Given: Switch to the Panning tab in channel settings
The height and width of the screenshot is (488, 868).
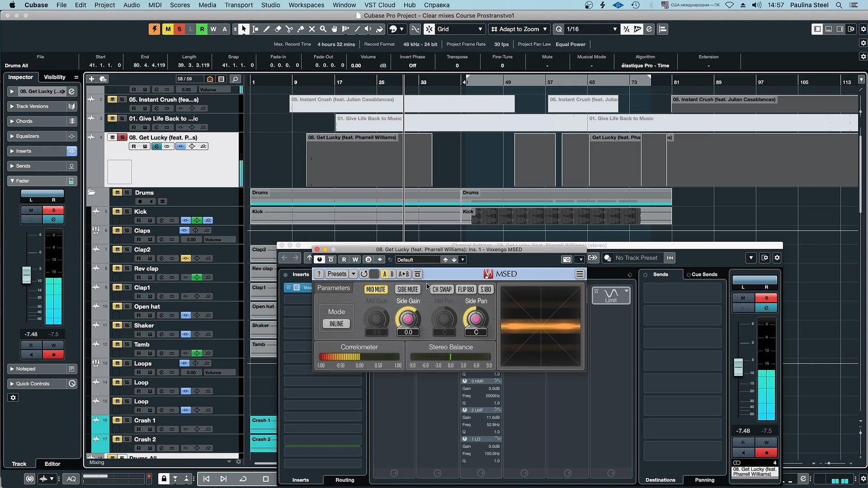Looking at the screenshot, I should (705, 480).
